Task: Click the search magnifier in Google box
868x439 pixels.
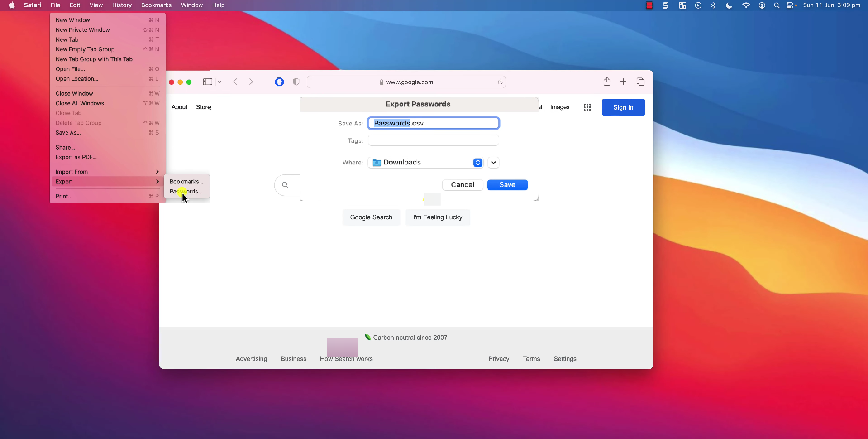Action: click(285, 185)
